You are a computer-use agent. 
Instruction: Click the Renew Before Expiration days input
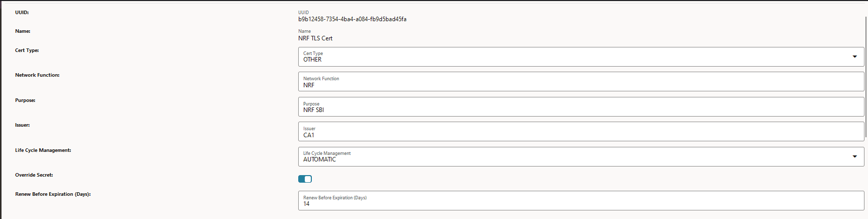[579, 201]
